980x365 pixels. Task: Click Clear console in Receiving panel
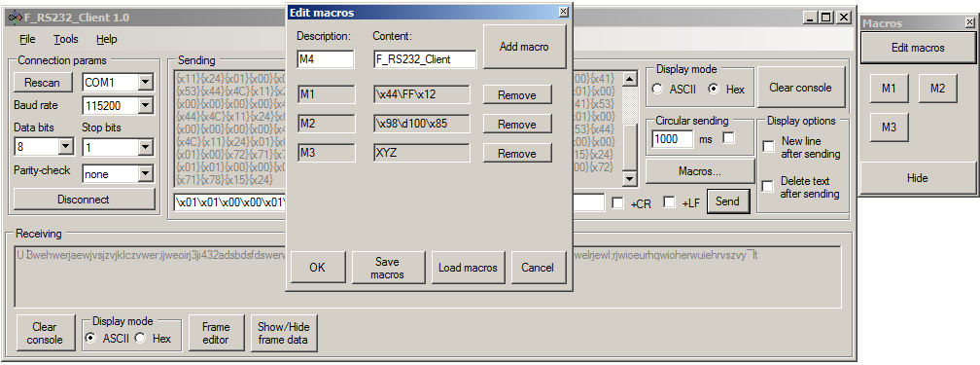[x=45, y=333]
